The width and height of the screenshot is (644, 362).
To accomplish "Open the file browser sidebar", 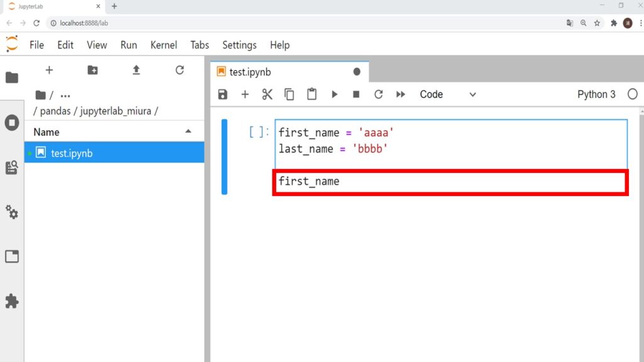I will (x=12, y=77).
